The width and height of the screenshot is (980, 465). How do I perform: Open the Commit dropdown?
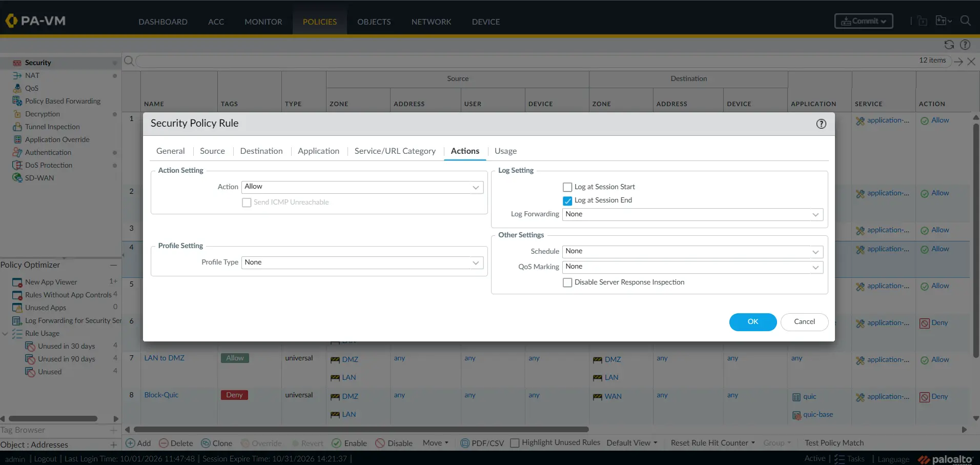[864, 21]
